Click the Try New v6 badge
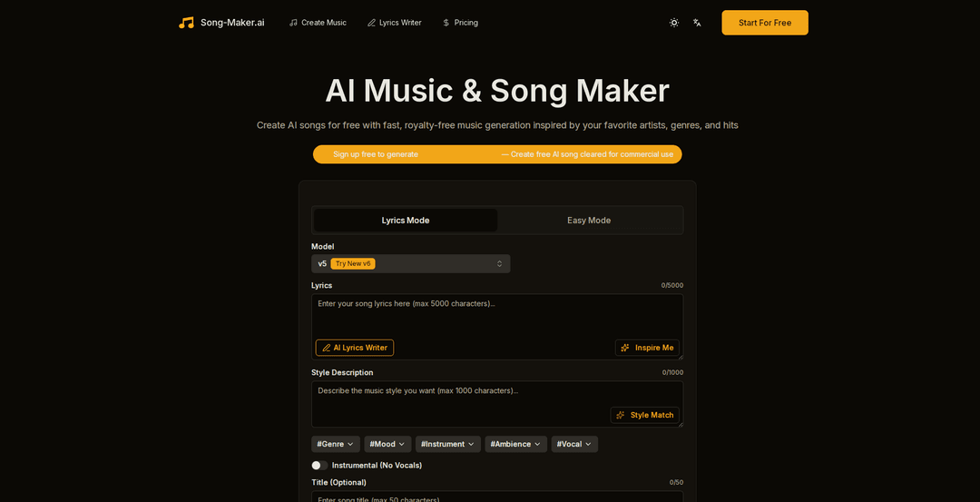Viewport: 980px width, 502px height. (x=353, y=264)
